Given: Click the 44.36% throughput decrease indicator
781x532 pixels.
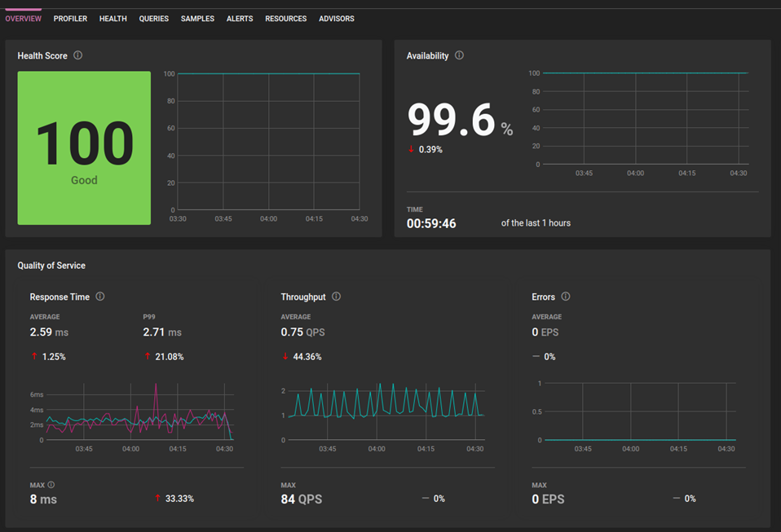Looking at the screenshot, I should pos(302,357).
